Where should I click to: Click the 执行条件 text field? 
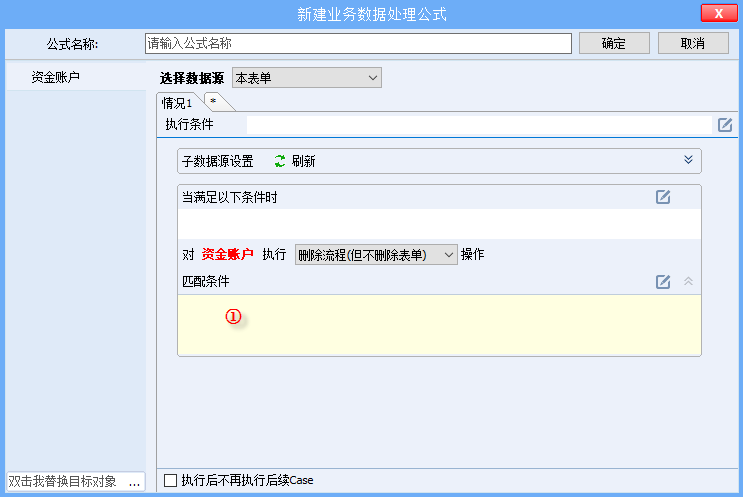(479, 125)
